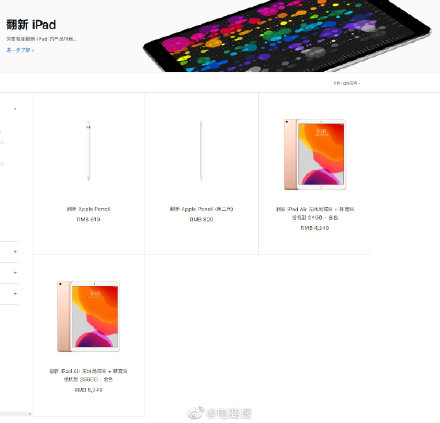This screenshot has height=423, width=440.
Task: Click the iPad Air 256GB product title
Action: coord(88,375)
